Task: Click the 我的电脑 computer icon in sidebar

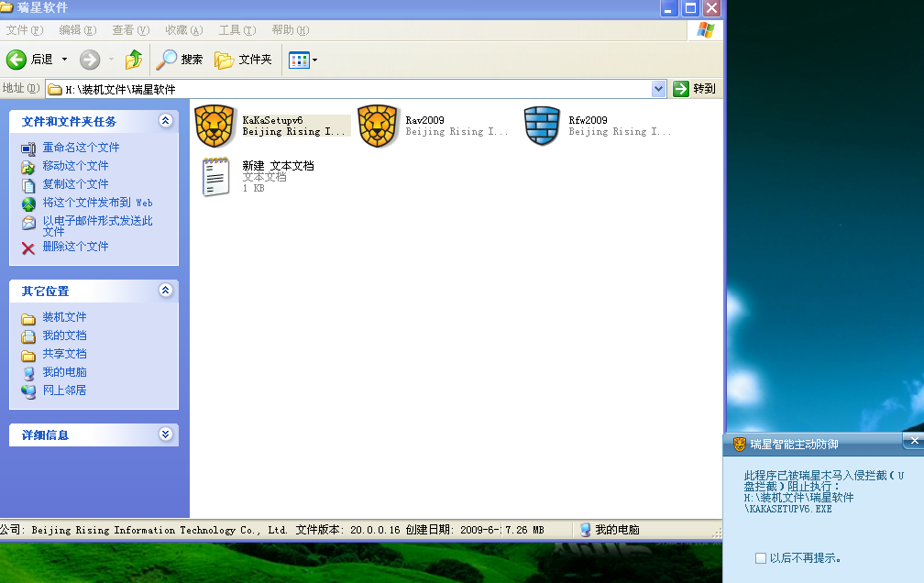Action: pyautogui.click(x=28, y=373)
